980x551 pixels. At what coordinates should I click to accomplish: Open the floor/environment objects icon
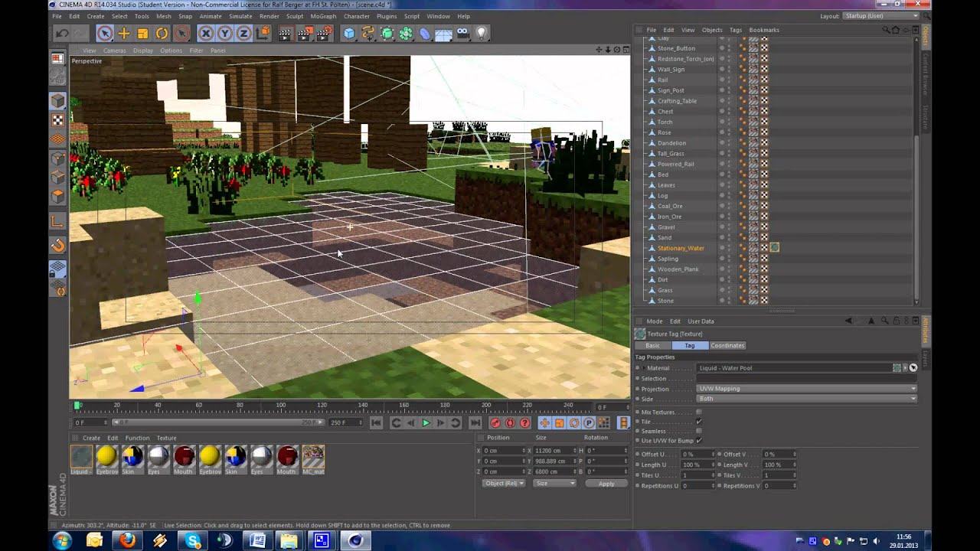[443, 33]
